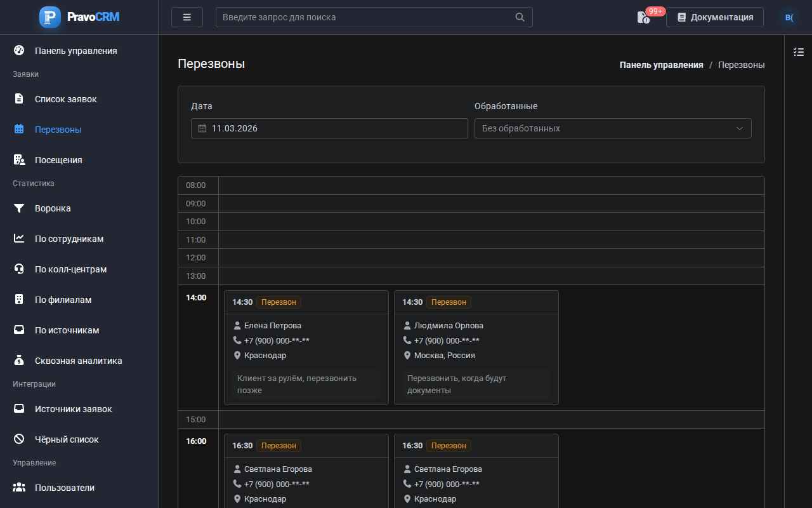Viewport: 812px width, 508px height.
Task: Open the date picker showing 11.03.2026
Action: pos(329,128)
